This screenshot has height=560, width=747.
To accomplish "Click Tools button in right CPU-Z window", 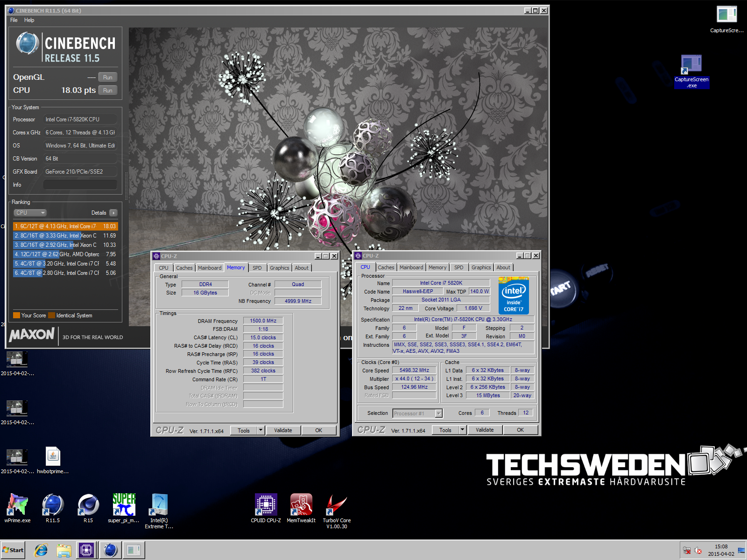I will pyautogui.click(x=445, y=430).
